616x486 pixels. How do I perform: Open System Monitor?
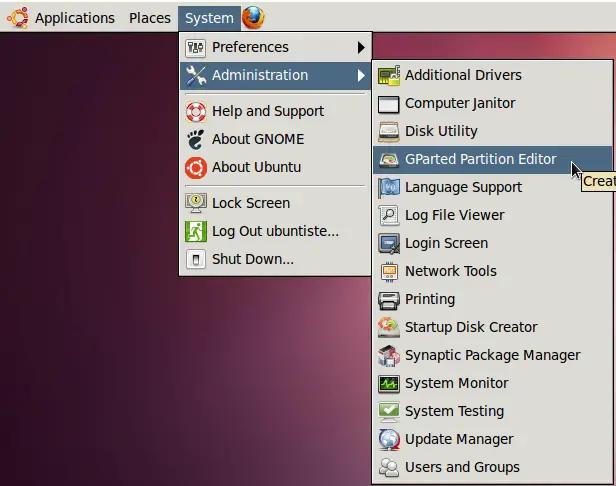coord(493,383)
